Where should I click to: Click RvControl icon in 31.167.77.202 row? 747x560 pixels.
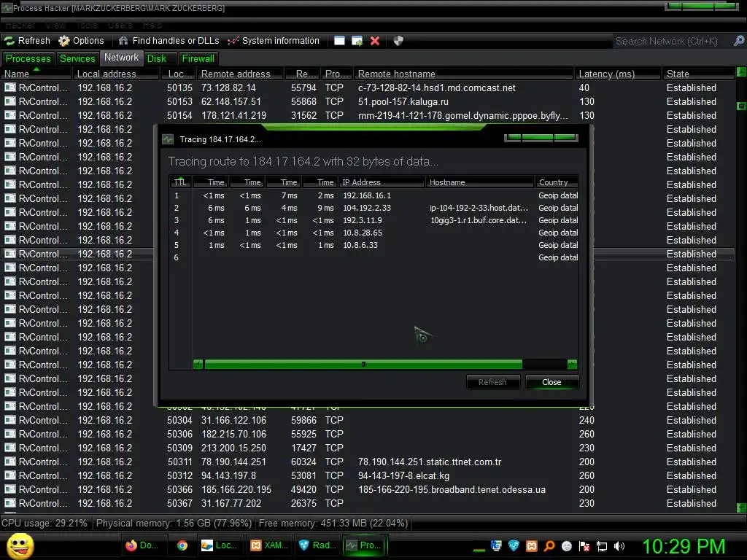tap(10, 503)
